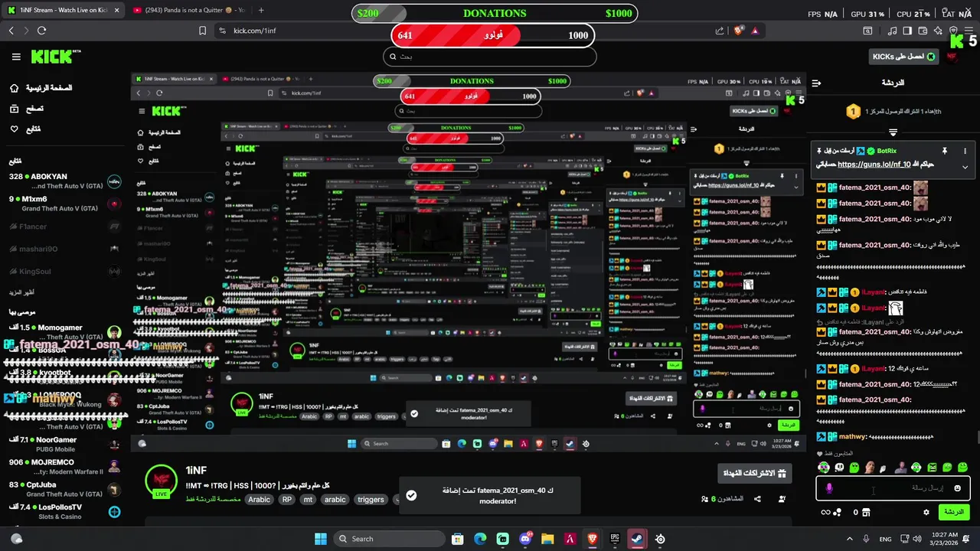Open the pinned BotRix message options
Image resolution: width=980 pixels, height=551 pixels.
tap(965, 151)
